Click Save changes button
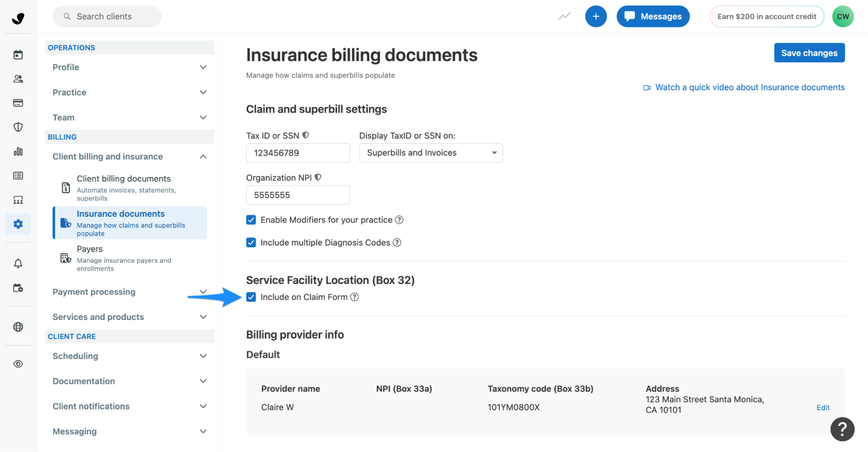The width and height of the screenshot is (868, 452). [x=809, y=53]
